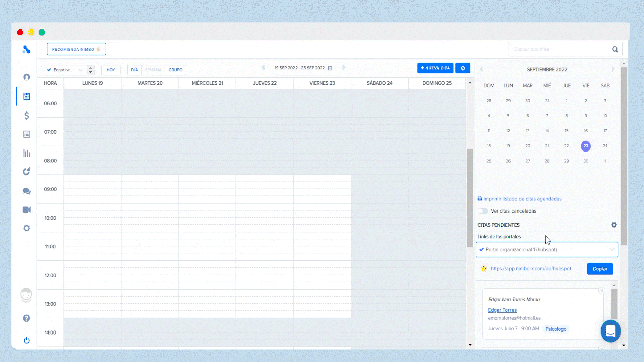Switch to Día view

135,70
